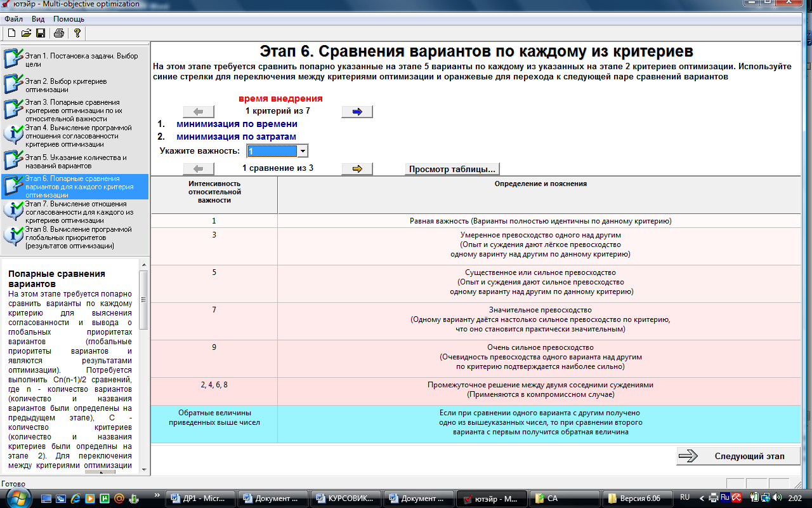Click the help panel scroll down arrow
This screenshot has width=812, height=508.
tap(143, 470)
